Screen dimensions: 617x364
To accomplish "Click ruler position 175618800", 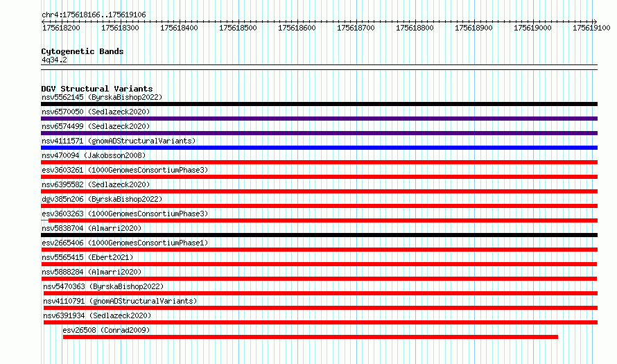I will coord(415,28).
